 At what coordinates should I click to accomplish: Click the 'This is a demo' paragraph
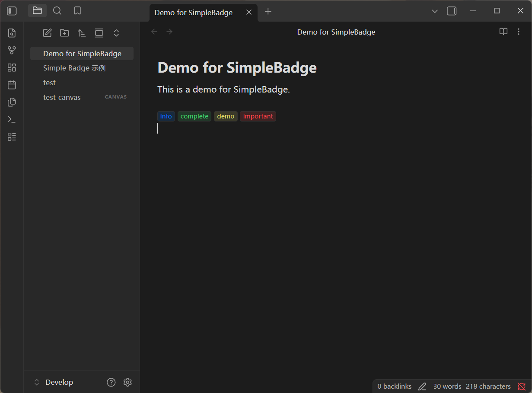[x=223, y=89]
